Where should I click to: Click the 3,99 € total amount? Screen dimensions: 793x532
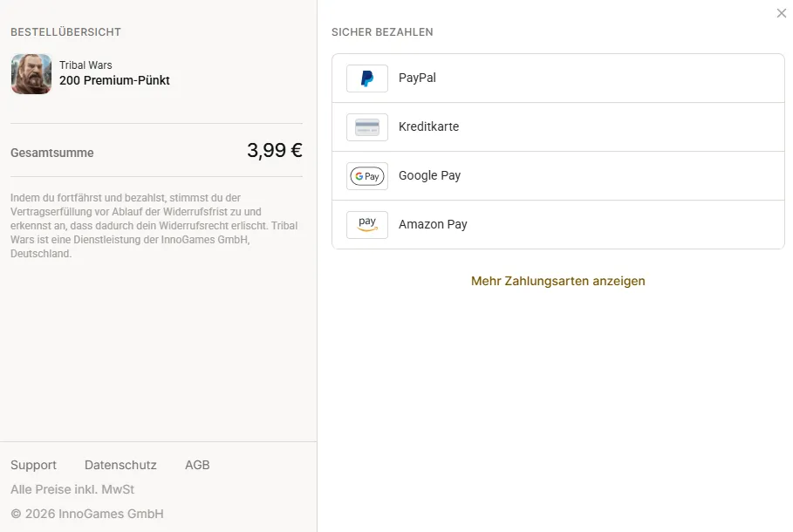coord(275,150)
